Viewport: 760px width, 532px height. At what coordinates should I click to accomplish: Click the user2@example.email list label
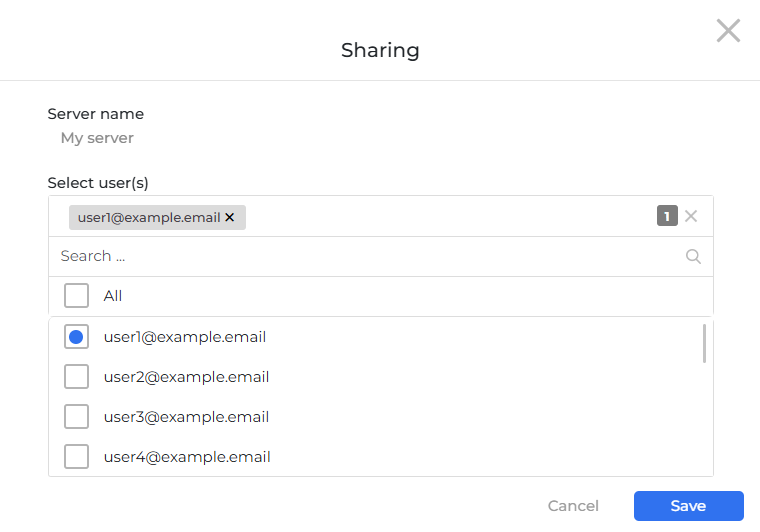pyautogui.click(x=186, y=377)
